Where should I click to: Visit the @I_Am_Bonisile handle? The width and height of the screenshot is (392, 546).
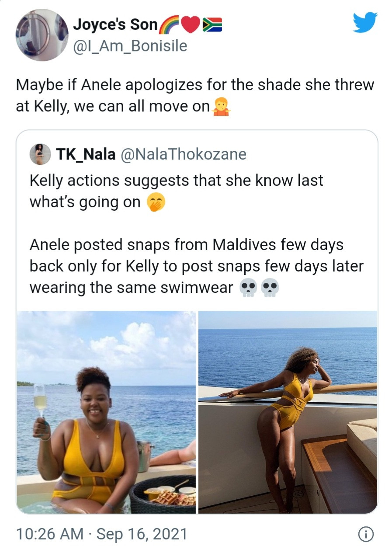pos(129,45)
